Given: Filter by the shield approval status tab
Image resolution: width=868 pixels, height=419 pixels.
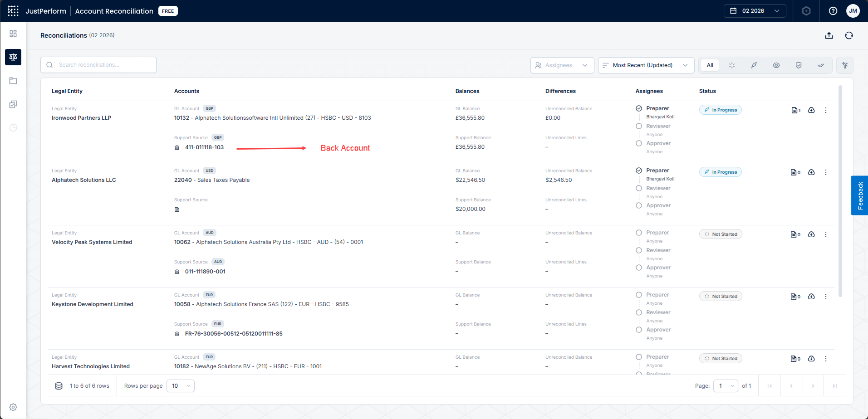Looking at the screenshot, I should [799, 65].
